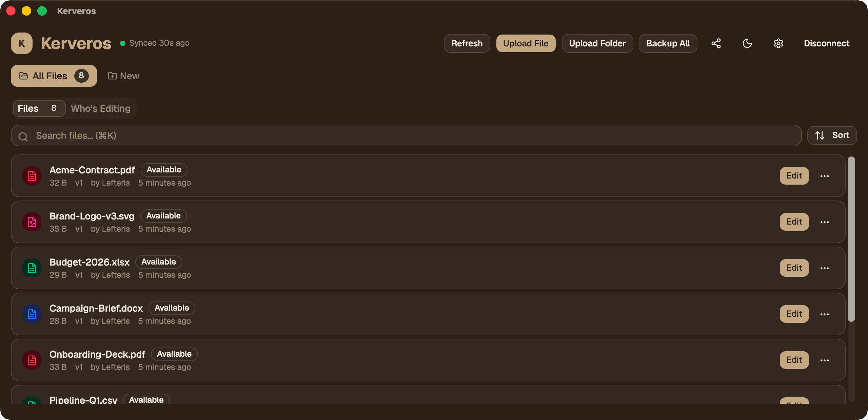The width and height of the screenshot is (868, 420).
Task: Open more options for Acme-Contract.pdf
Action: (x=825, y=176)
